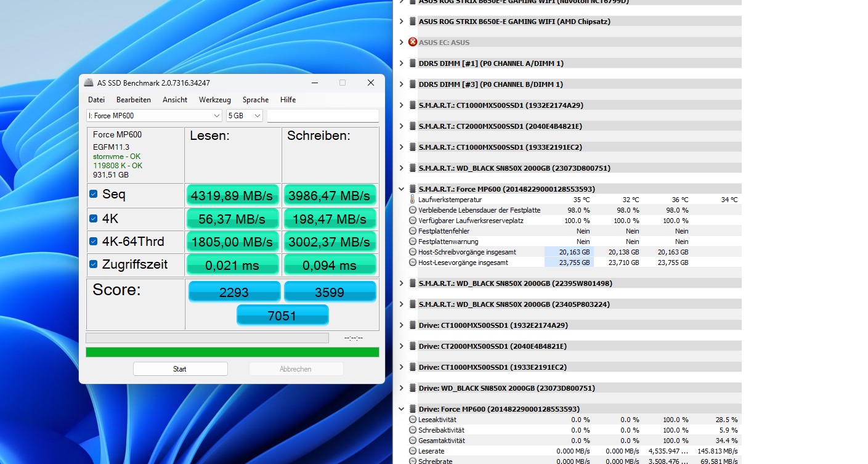Open the Ansicht menu
The image size is (868, 464).
click(175, 100)
